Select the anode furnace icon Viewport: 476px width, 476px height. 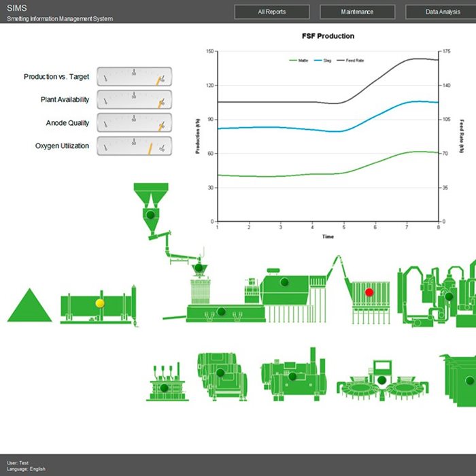pos(294,375)
